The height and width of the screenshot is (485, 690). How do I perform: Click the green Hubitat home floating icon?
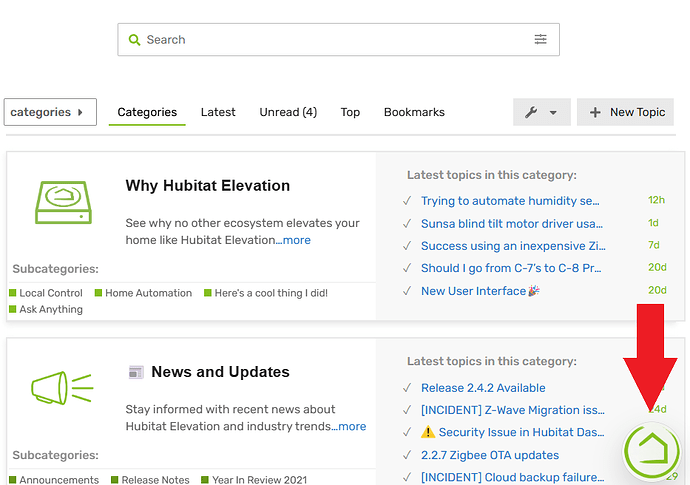(x=651, y=452)
